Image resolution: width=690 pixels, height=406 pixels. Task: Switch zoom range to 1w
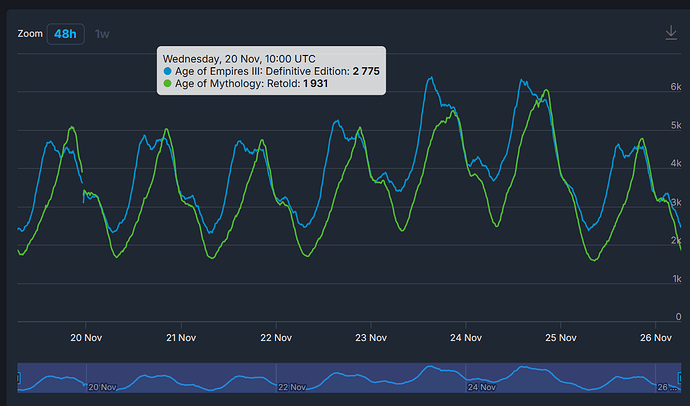tap(102, 34)
